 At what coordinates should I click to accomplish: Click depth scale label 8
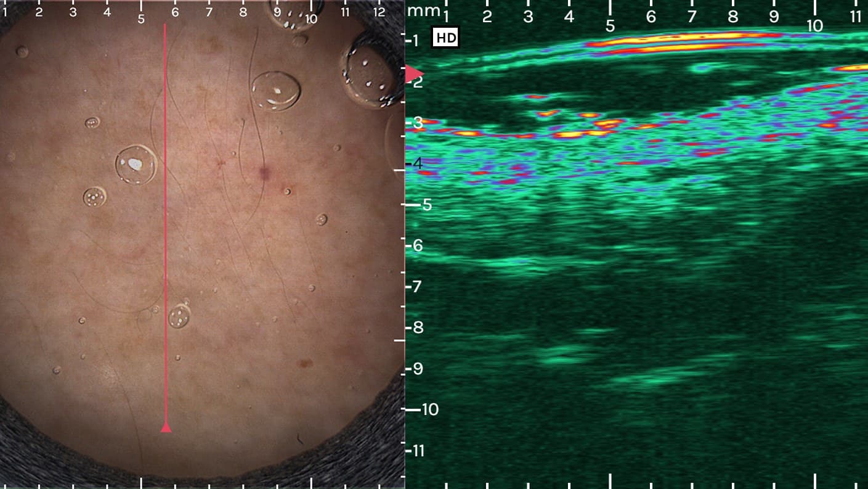tap(418, 327)
